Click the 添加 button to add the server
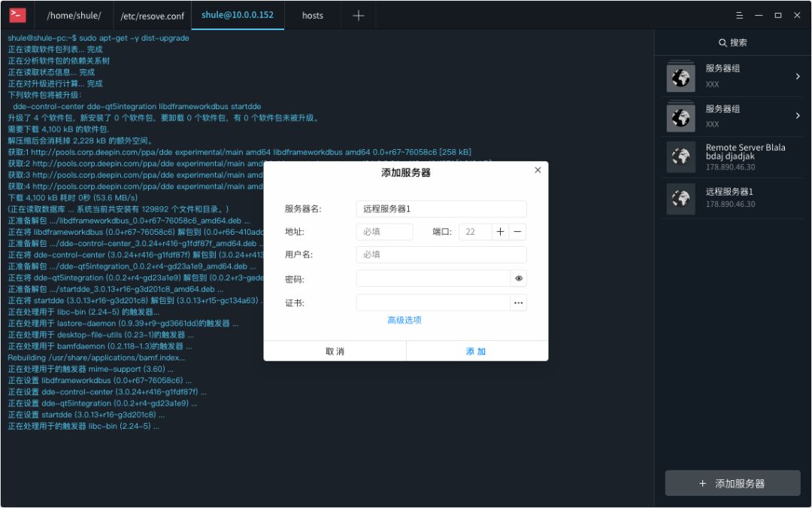Screen dimensions: 812x508 475,350
